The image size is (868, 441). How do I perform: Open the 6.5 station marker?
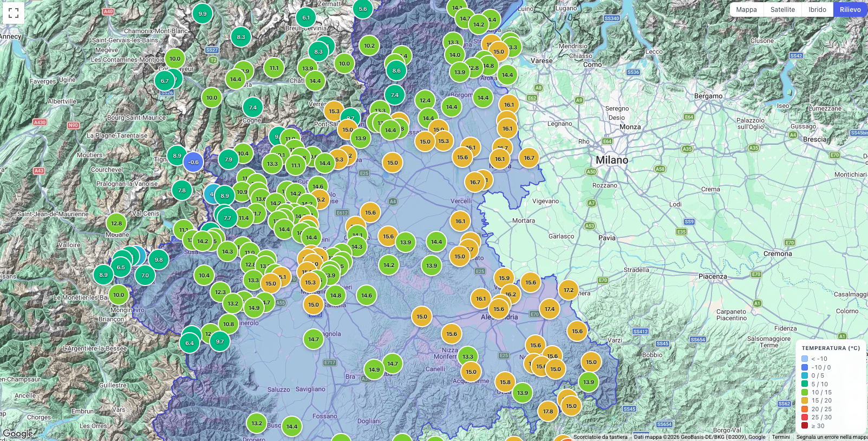(x=121, y=268)
